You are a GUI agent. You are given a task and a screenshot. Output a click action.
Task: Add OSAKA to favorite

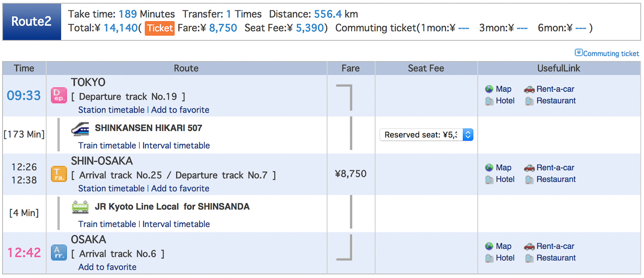pos(108,267)
